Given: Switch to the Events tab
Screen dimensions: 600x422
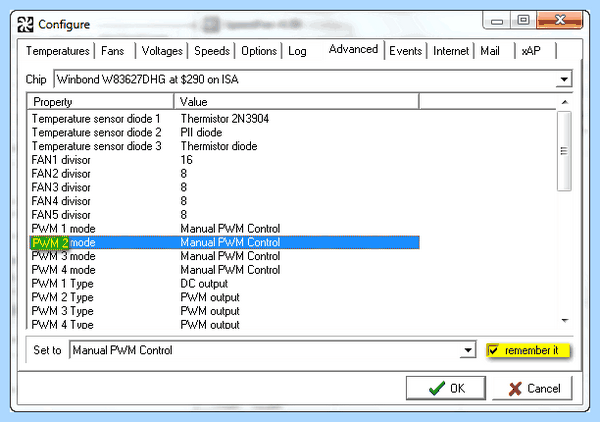Looking at the screenshot, I should (x=405, y=51).
